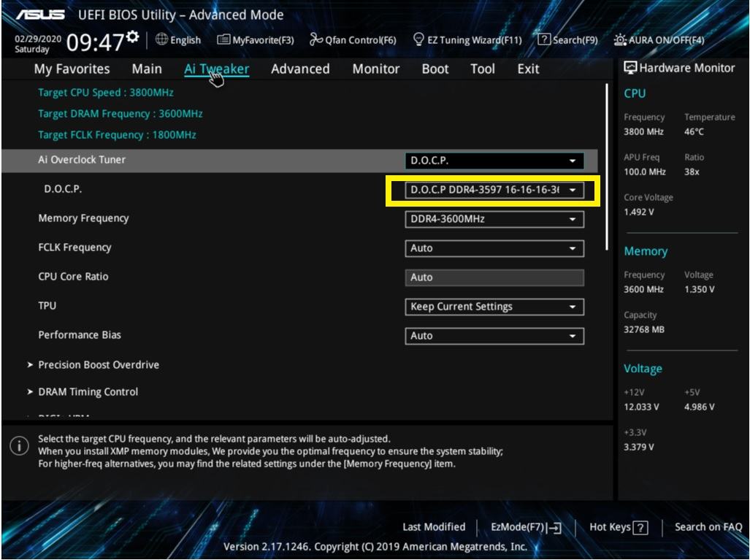Click the CPU Core Ratio Auto field
Viewport: 750px width, 560px height.
[x=494, y=277]
